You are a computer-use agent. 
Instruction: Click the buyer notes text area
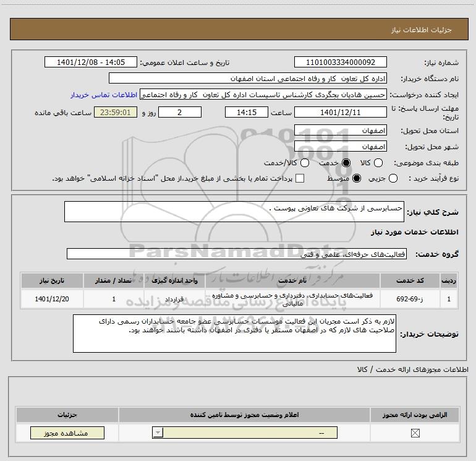234,334
